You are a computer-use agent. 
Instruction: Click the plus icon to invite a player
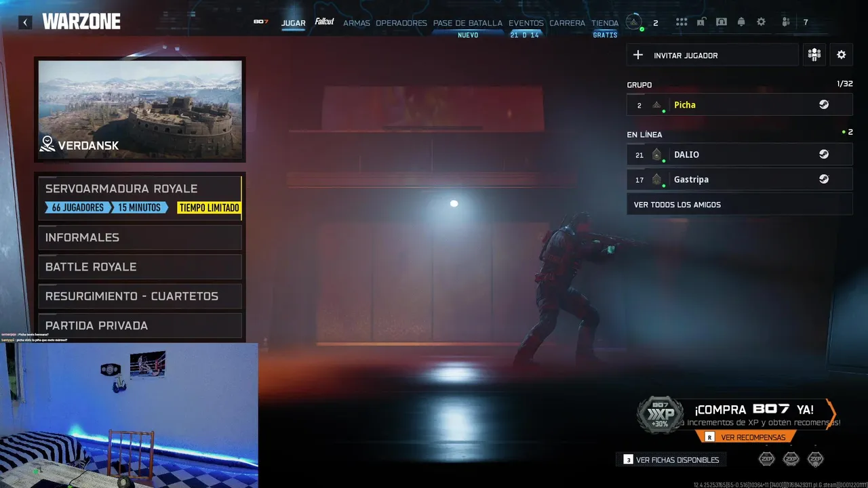[x=637, y=55]
